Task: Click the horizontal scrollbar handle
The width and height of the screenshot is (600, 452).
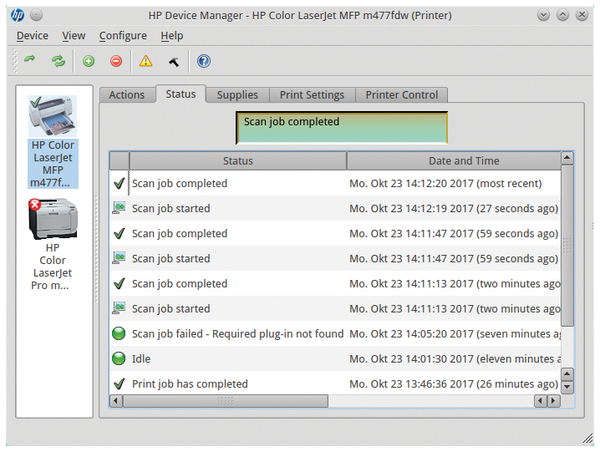Action: 225,401
